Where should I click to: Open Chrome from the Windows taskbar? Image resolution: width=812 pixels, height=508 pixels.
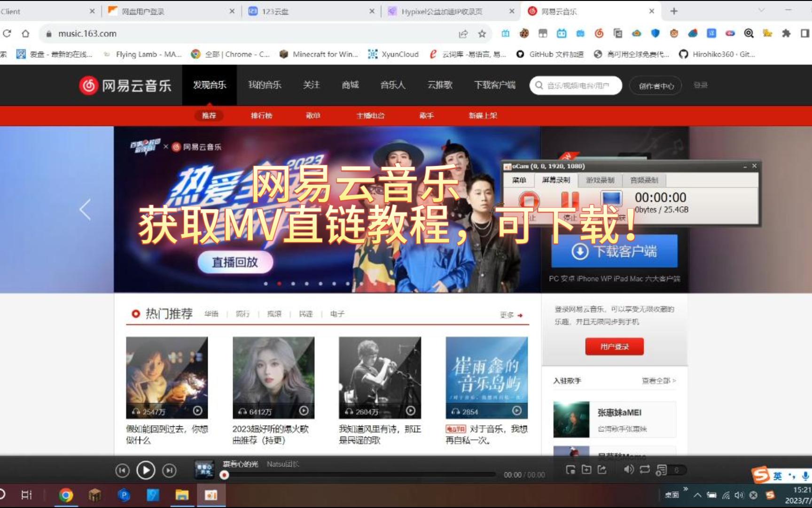click(x=66, y=495)
